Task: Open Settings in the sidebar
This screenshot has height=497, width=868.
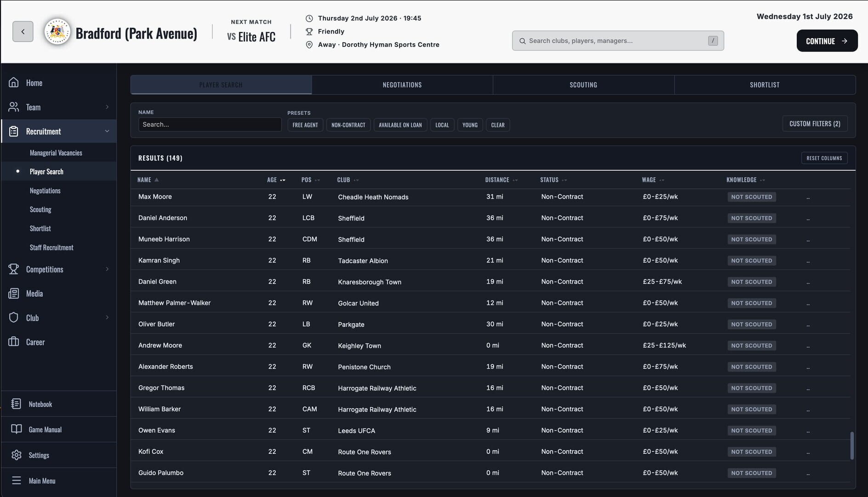Action: click(x=58, y=455)
